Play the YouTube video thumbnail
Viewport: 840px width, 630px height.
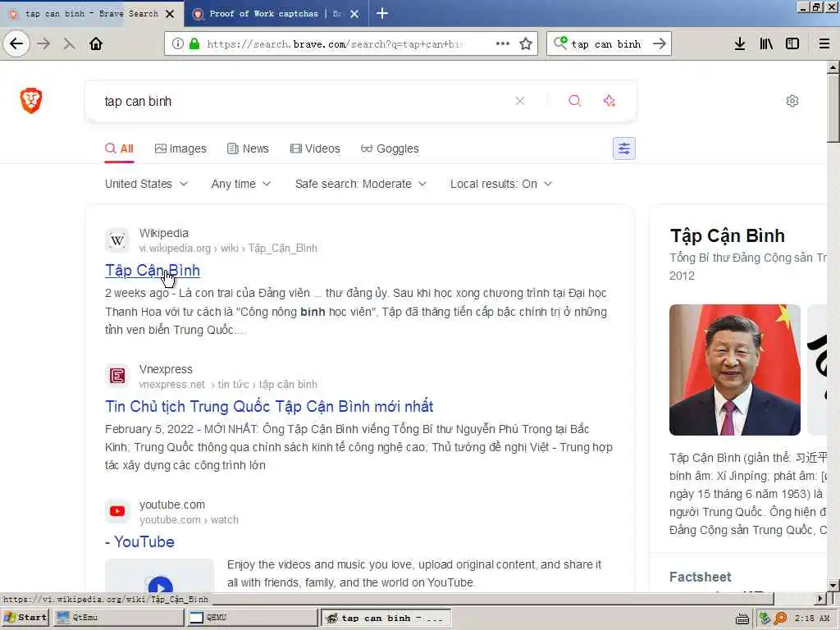pyautogui.click(x=160, y=575)
